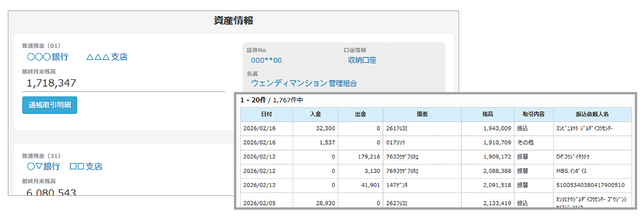Click the 出金 column header
The width and height of the screenshot is (644, 218).
(x=360, y=114)
